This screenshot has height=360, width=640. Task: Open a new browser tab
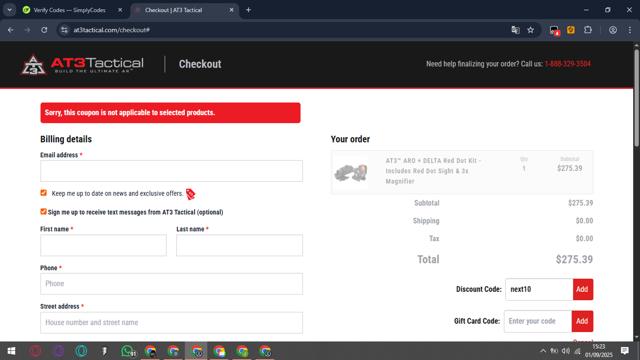[248, 10]
